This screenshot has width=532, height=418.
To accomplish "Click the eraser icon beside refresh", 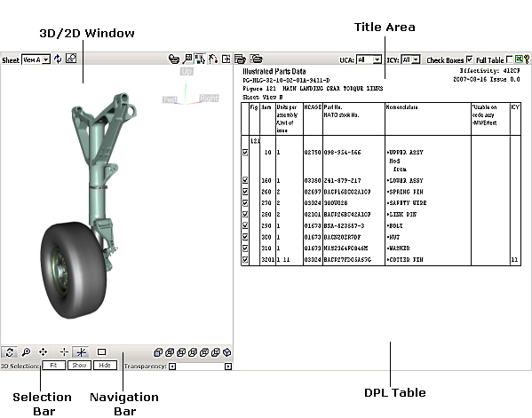I will click(x=71, y=59).
